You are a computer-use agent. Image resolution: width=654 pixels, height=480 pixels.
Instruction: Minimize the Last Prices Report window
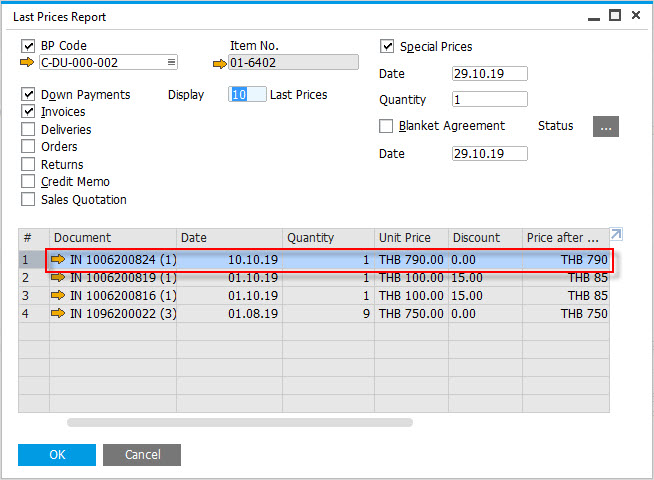coord(594,18)
